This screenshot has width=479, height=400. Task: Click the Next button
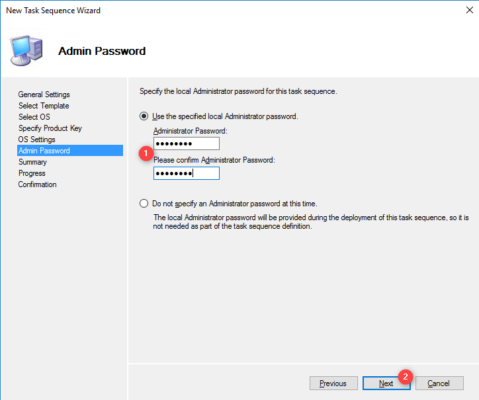point(386,383)
